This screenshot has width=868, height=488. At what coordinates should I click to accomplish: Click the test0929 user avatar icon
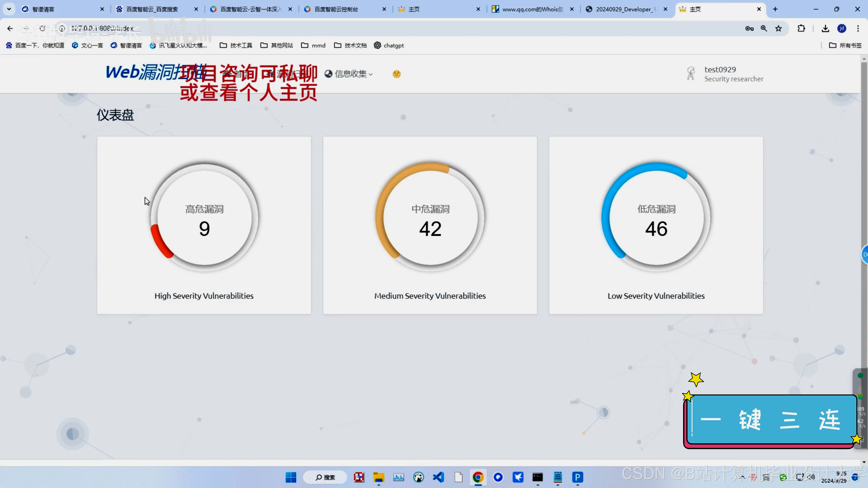point(691,73)
